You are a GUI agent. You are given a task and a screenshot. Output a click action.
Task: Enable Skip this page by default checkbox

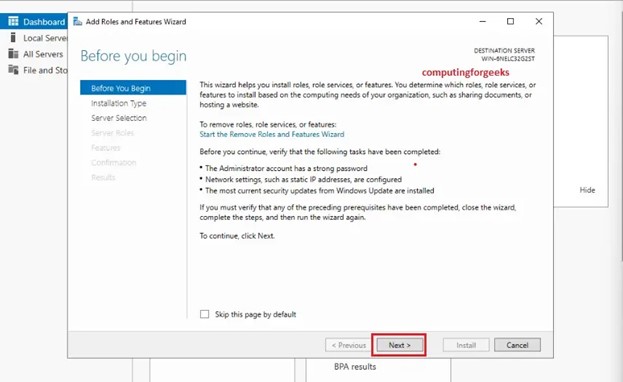click(x=204, y=314)
